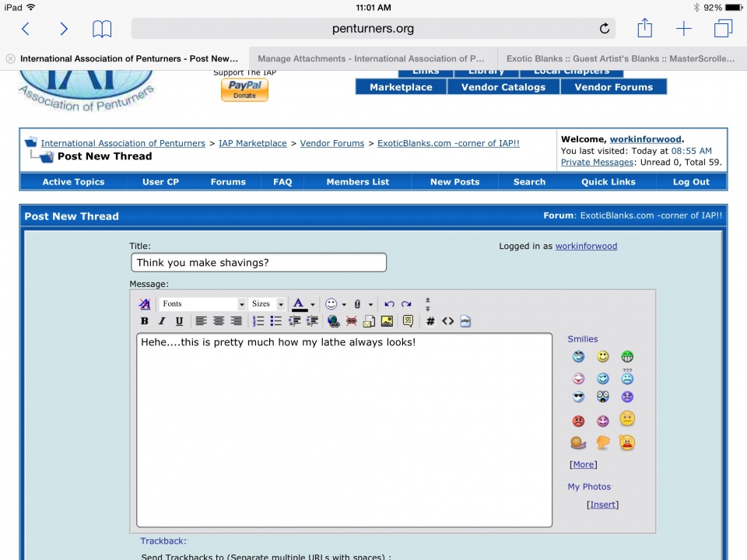Click the text color A swatch
This screenshot has width=747, height=560.
[299, 304]
